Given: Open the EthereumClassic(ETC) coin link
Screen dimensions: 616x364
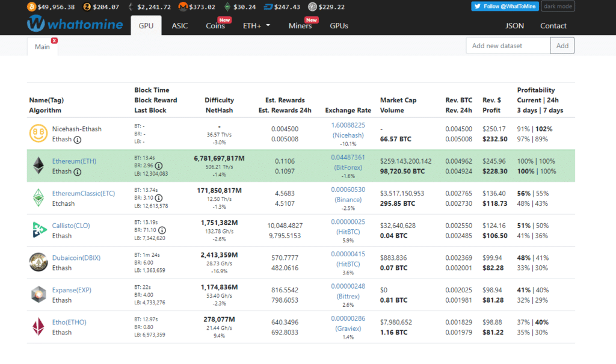Looking at the screenshot, I should click(84, 193).
